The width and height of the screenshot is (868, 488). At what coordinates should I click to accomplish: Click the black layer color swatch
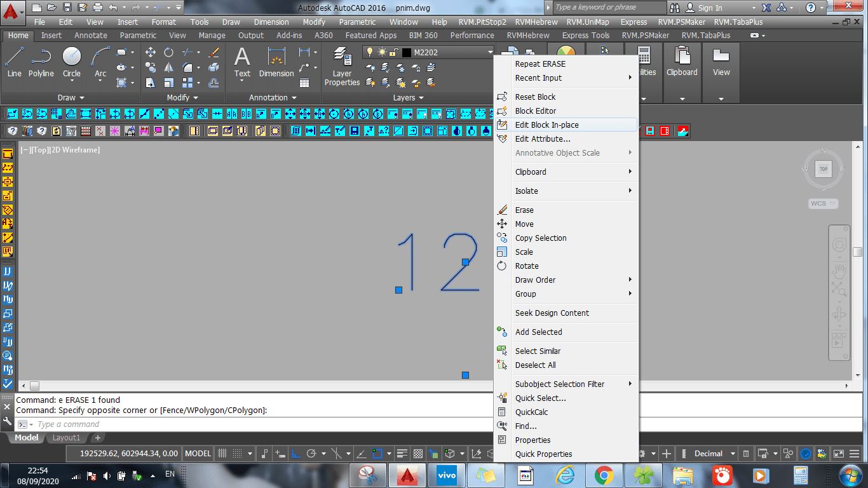tap(407, 52)
